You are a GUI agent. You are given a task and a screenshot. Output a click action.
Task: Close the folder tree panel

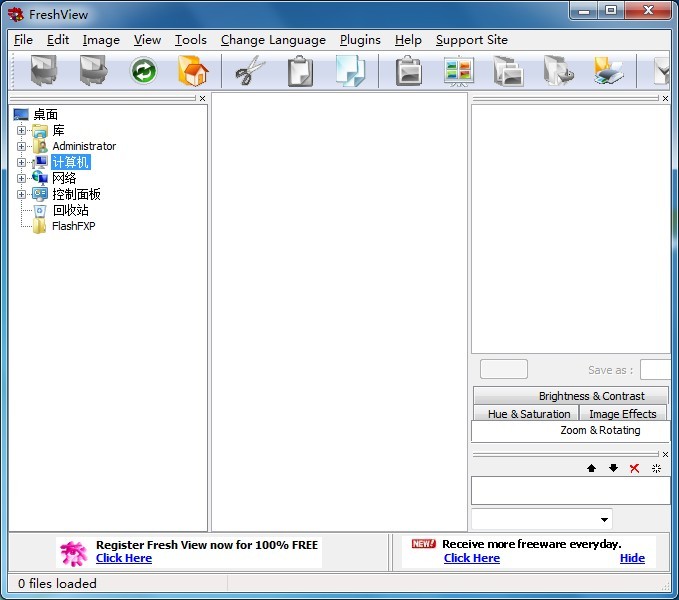202,98
